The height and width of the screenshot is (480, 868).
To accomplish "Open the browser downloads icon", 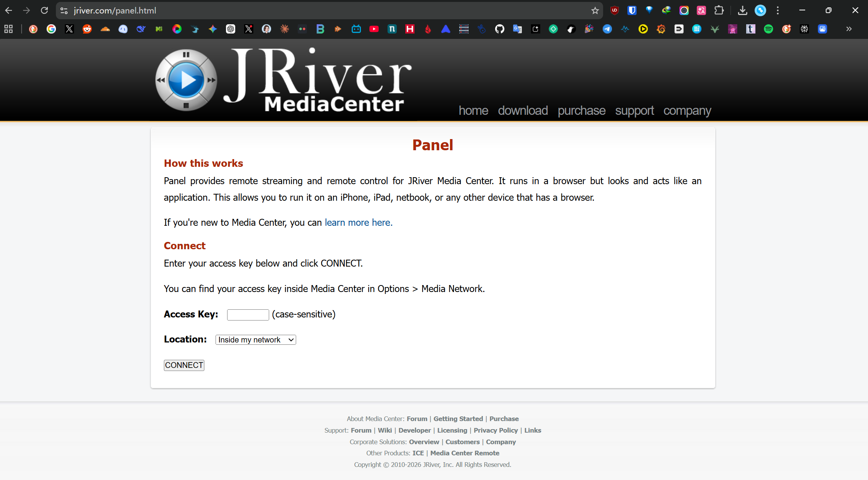I will [x=742, y=10].
